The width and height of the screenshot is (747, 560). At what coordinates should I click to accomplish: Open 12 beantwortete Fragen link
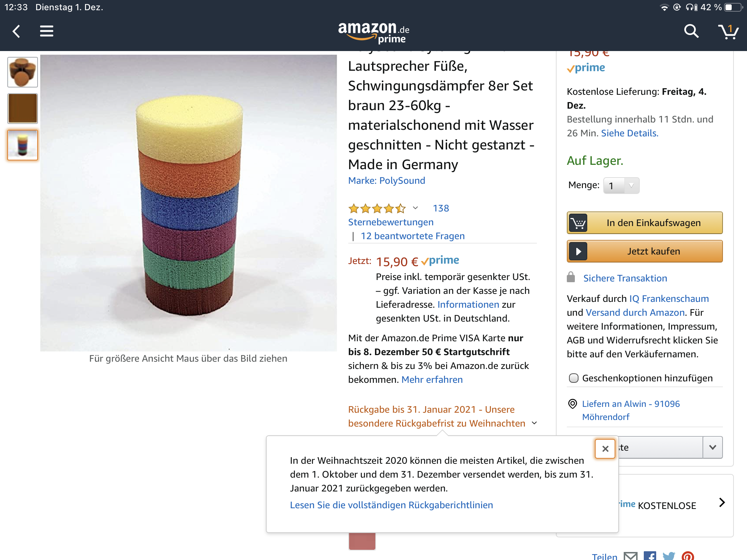413,236
